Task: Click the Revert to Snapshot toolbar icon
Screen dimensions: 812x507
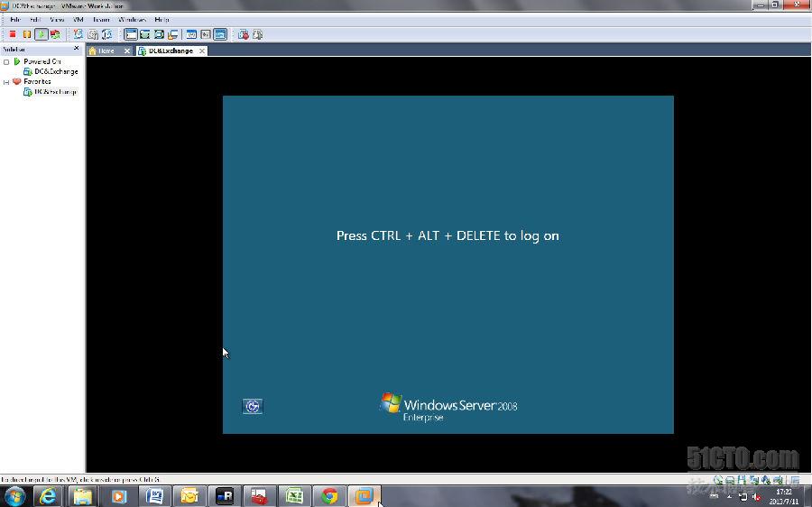Action: pos(93,34)
